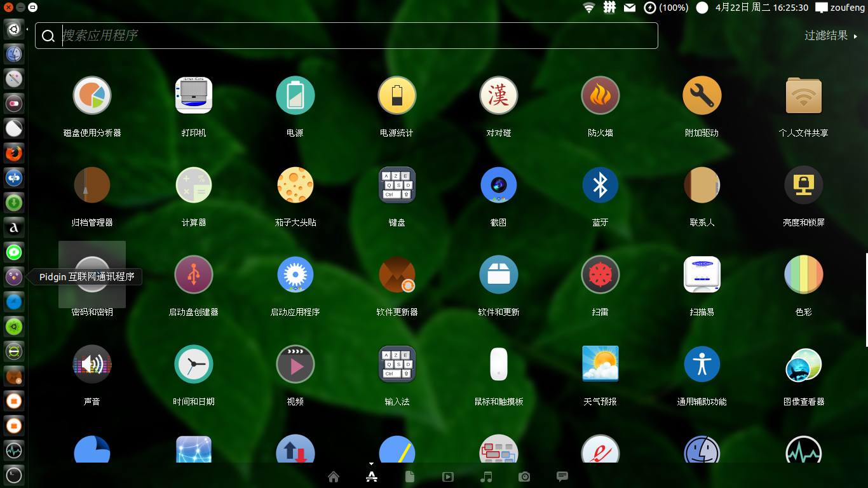Open Pidgin messenger from the launcher
This screenshot has width=868, height=488.
click(14, 277)
